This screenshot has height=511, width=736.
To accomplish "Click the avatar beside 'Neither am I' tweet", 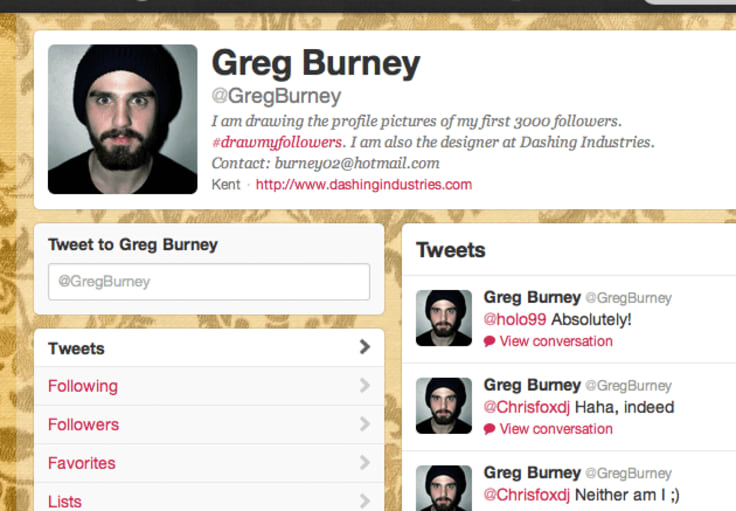I will (444, 488).
